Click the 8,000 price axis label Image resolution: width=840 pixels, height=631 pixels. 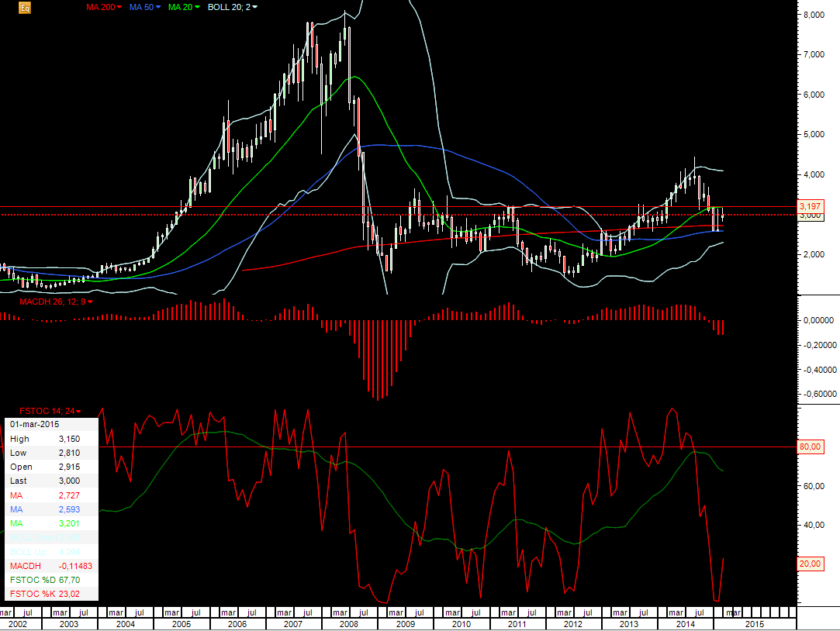pyautogui.click(x=814, y=15)
